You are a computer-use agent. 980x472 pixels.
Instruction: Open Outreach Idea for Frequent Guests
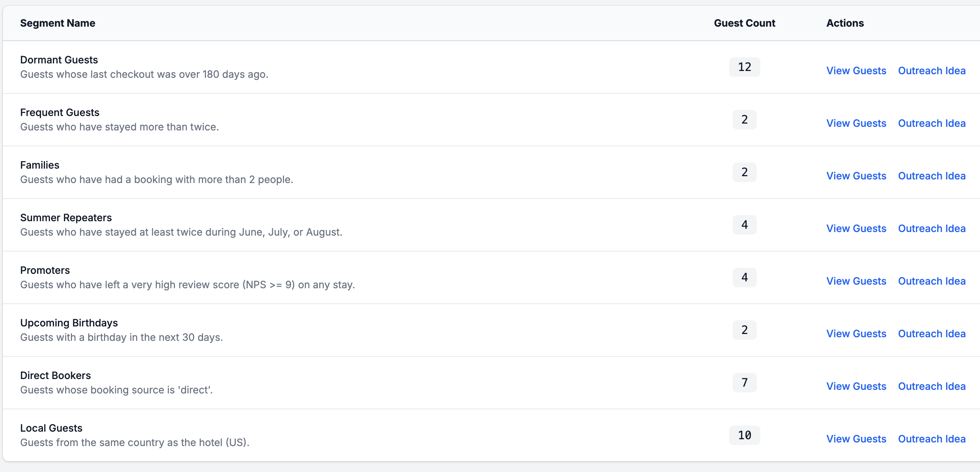[932, 123]
